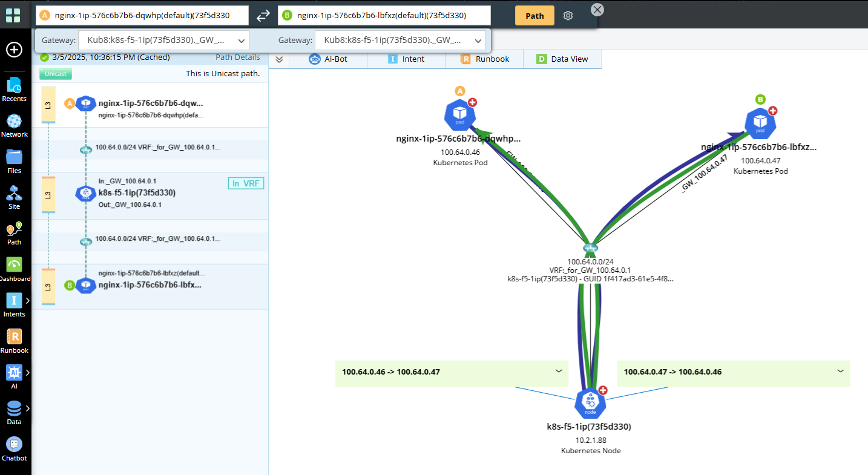Toggle the In VRF label
The image size is (868, 475).
[246, 183]
